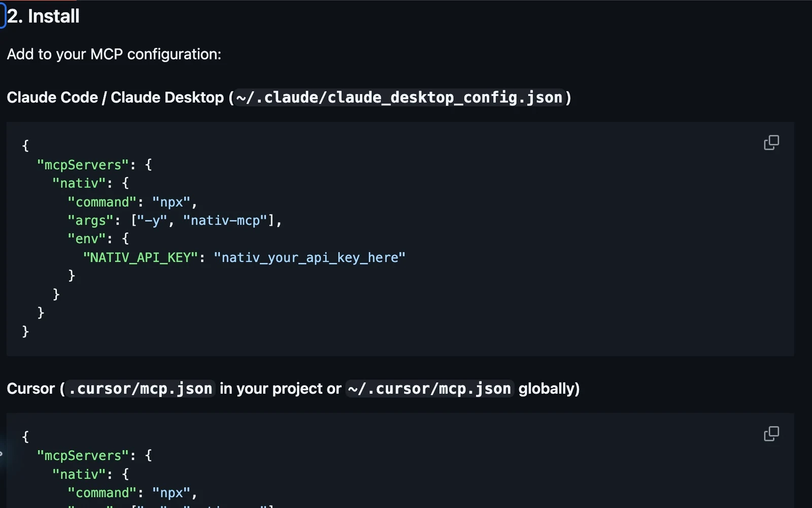
Task: Click the "Claude Code / Claude Desktop" label
Action: (x=115, y=97)
